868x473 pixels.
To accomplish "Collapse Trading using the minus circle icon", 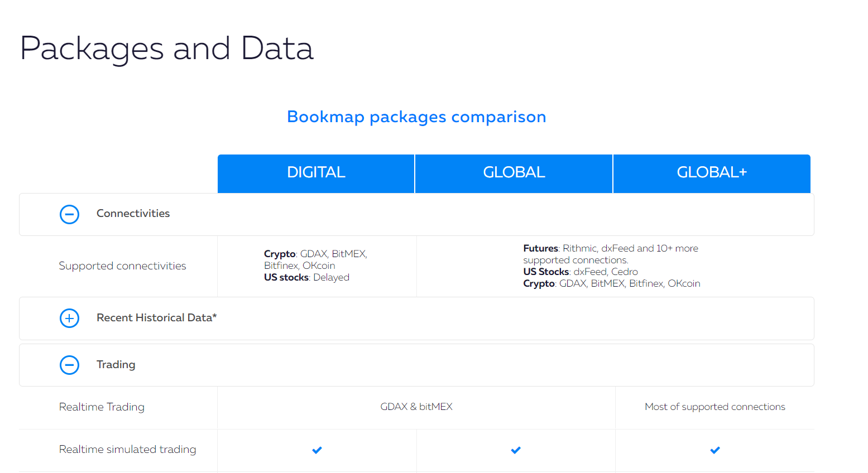I will [69, 365].
